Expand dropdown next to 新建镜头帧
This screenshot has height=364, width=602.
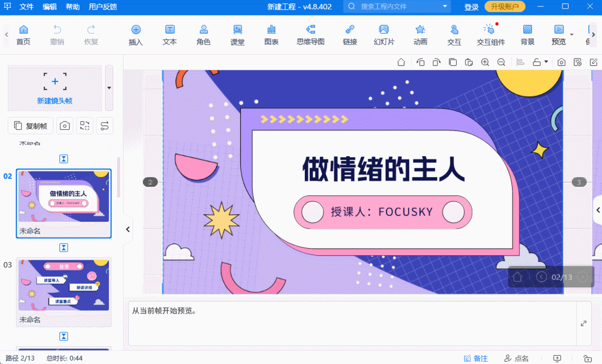coord(109,88)
